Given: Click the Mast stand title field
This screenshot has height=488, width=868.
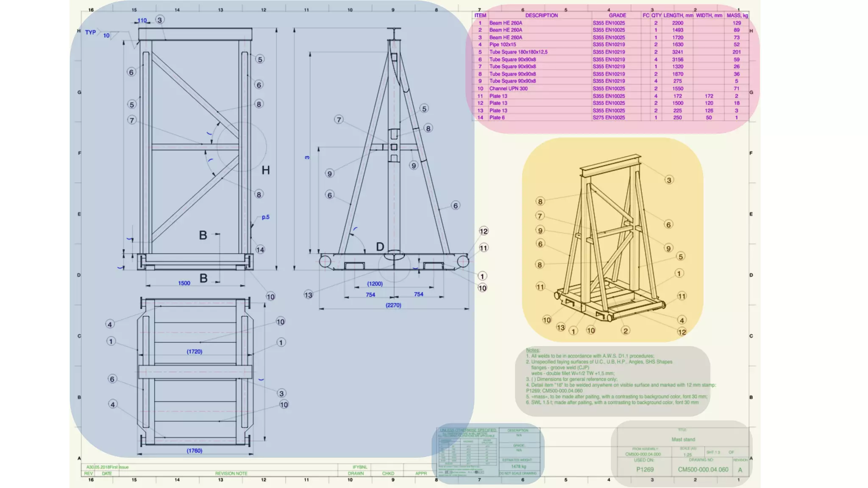Looking at the screenshot, I should point(683,439).
